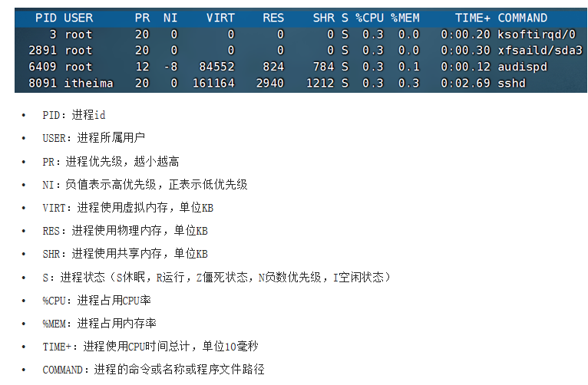Click PID 6409 in the process table
This screenshot has width=588, height=385.
[x=44, y=67]
